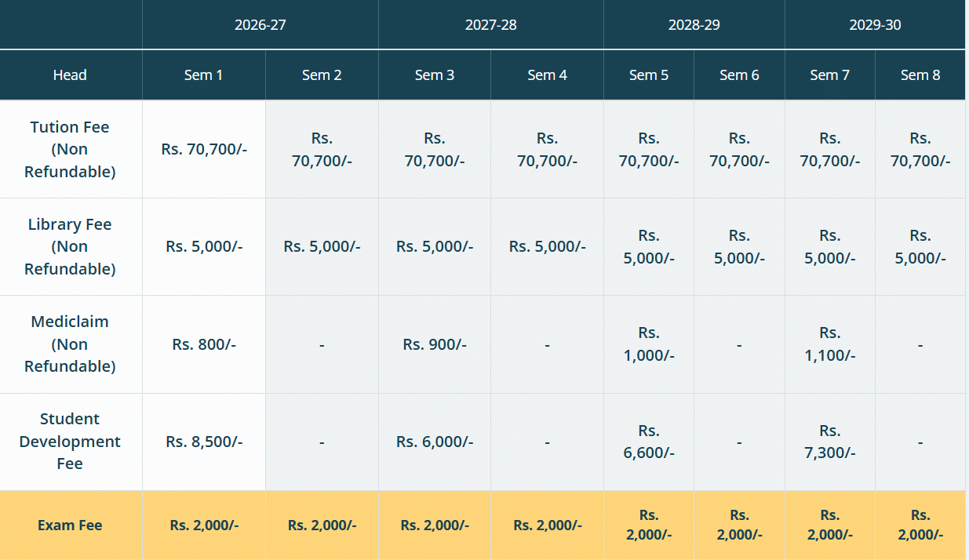This screenshot has height=560, width=969.
Task: Click the Sem 4 column header
Action: (x=547, y=75)
